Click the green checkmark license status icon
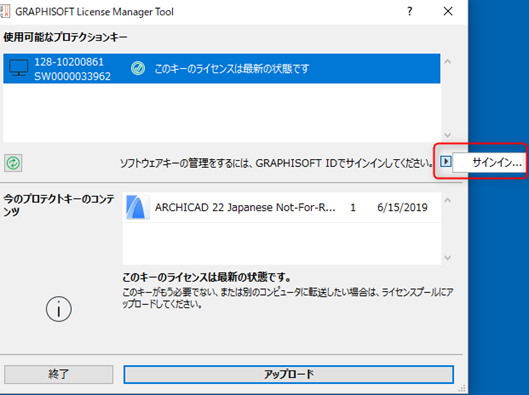The width and height of the screenshot is (529, 395). (138, 68)
